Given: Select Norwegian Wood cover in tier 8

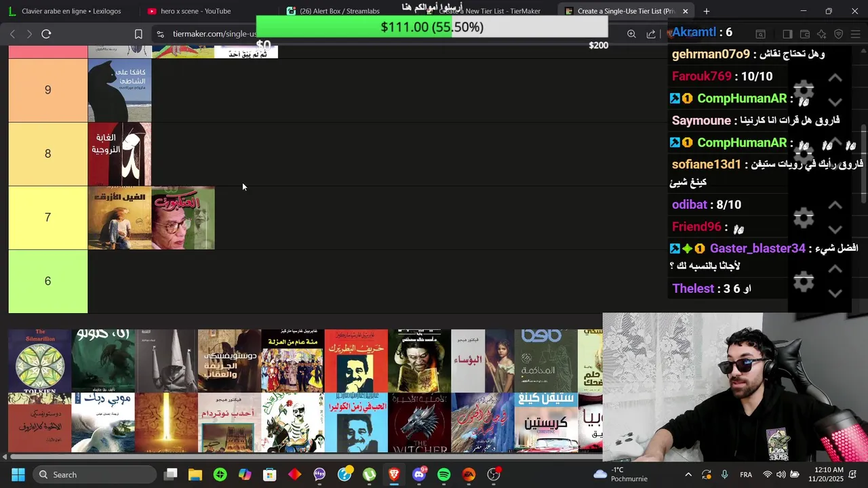Looking at the screenshot, I should click(119, 154).
